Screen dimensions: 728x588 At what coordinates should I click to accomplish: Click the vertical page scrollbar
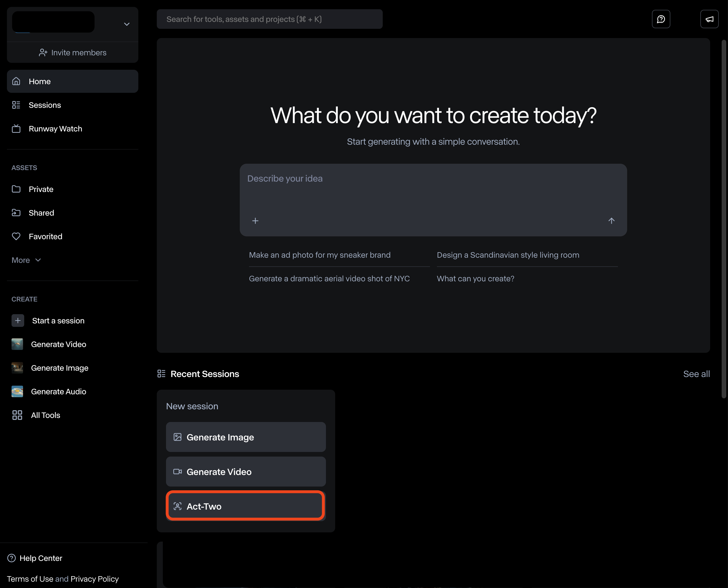click(x=724, y=217)
